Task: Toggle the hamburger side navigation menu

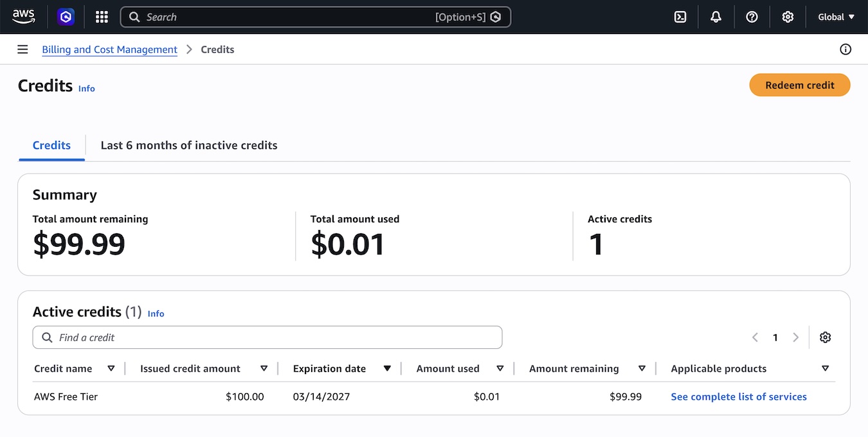Action: tap(23, 49)
